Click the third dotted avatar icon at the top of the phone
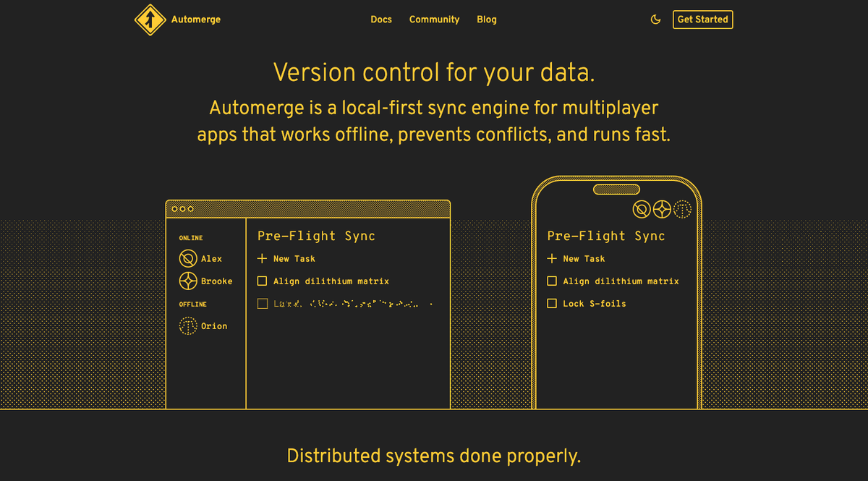 point(682,210)
